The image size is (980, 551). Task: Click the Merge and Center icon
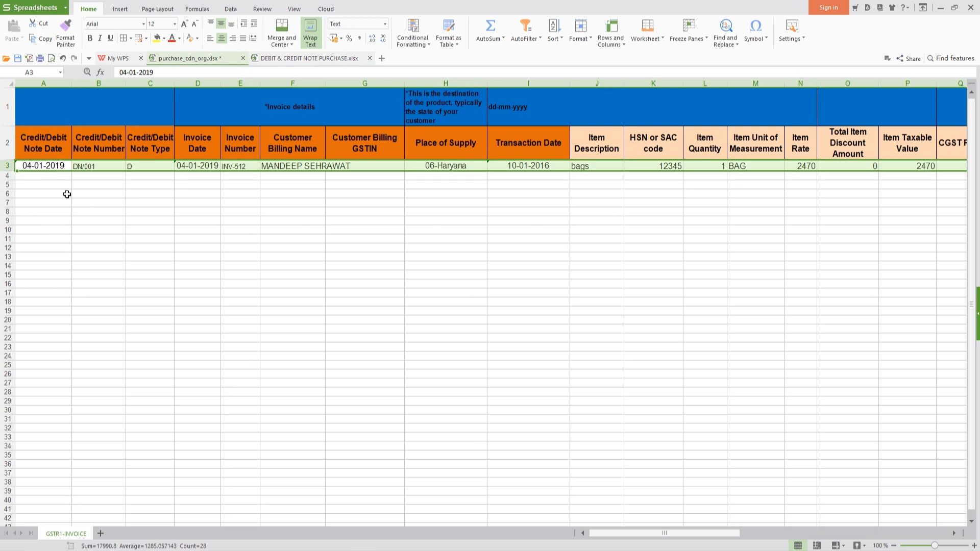point(282,26)
